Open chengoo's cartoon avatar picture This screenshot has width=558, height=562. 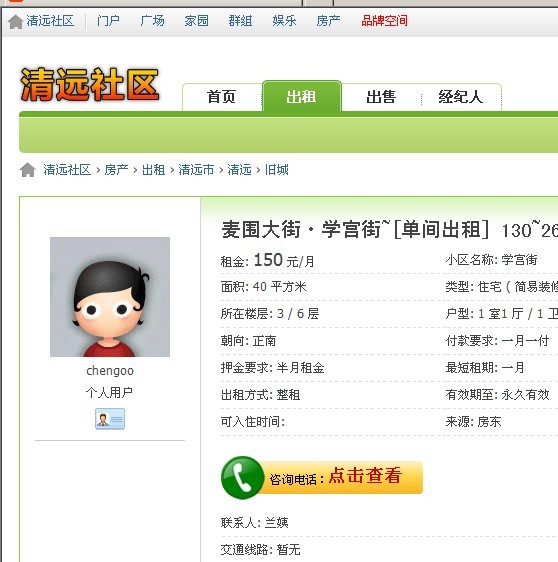coord(110,297)
